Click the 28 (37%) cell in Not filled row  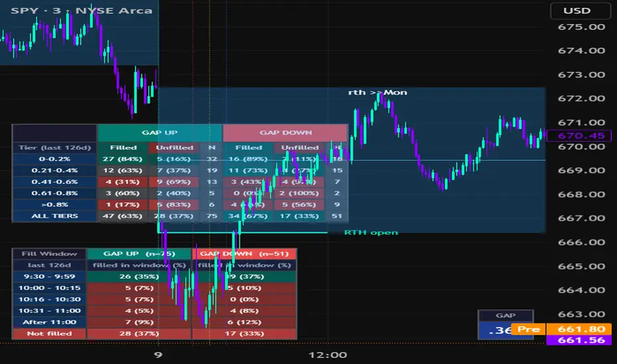[x=139, y=334]
